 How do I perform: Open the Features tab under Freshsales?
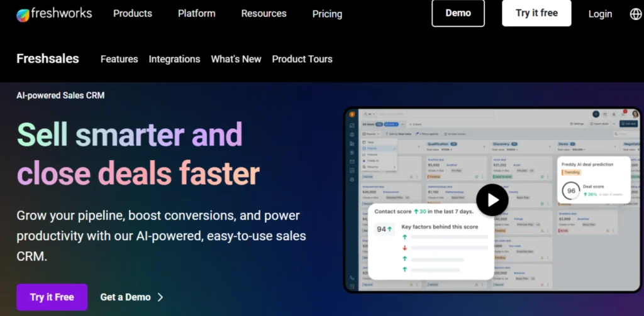pyautogui.click(x=119, y=59)
